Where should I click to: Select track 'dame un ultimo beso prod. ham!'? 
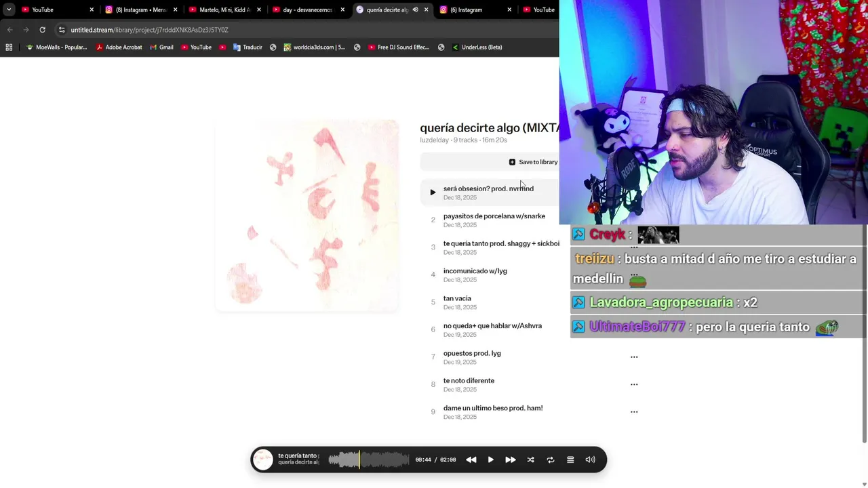coord(493,408)
